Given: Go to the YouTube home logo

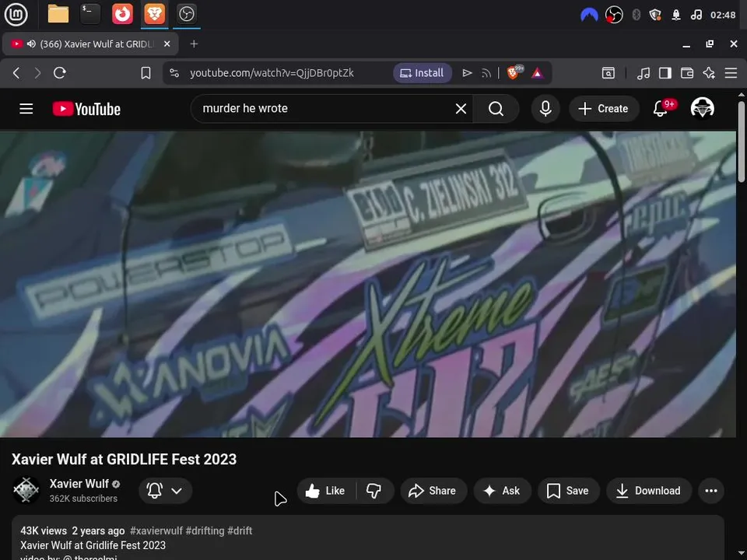Looking at the screenshot, I should point(86,109).
